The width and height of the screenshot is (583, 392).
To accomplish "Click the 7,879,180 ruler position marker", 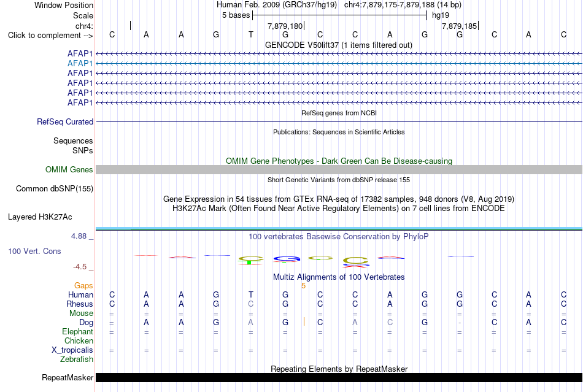I will (x=285, y=26).
